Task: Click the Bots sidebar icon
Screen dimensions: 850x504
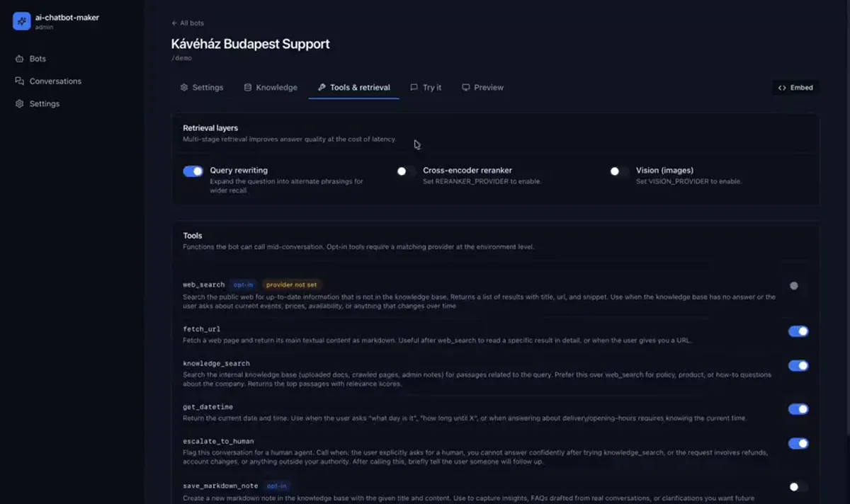Action: click(19, 59)
